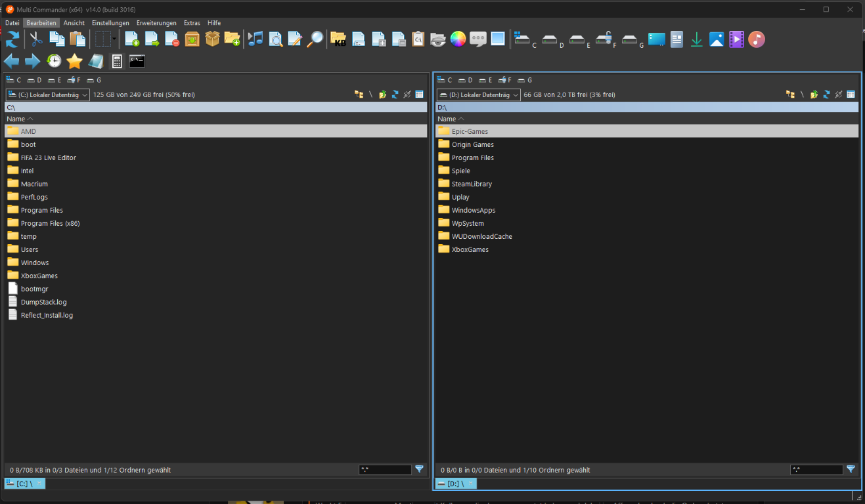Click the rename file icon with text box
The width and height of the screenshot is (865, 504).
coord(359,39)
